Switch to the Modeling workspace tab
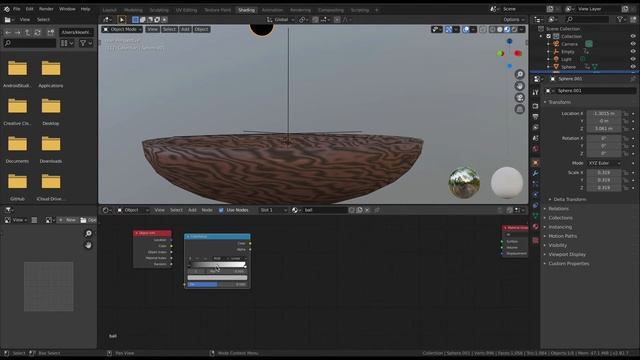 [133, 10]
